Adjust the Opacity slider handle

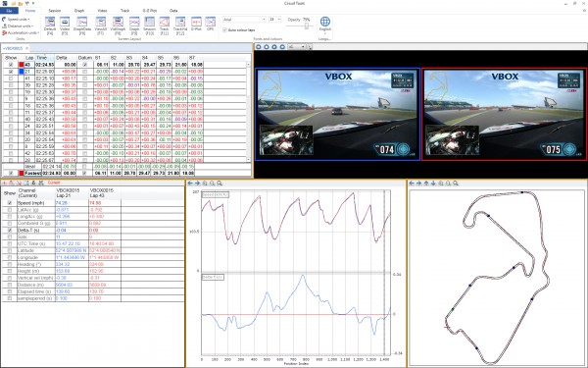307,26
